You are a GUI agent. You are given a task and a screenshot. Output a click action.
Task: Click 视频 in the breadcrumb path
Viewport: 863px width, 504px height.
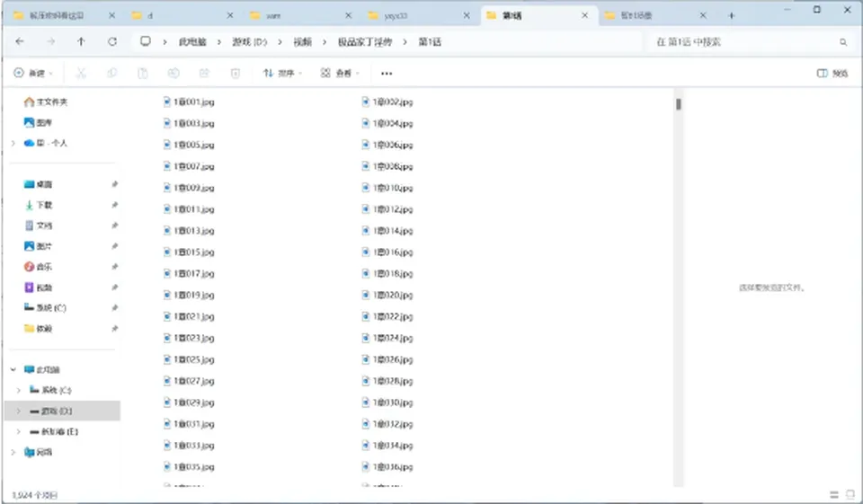302,42
